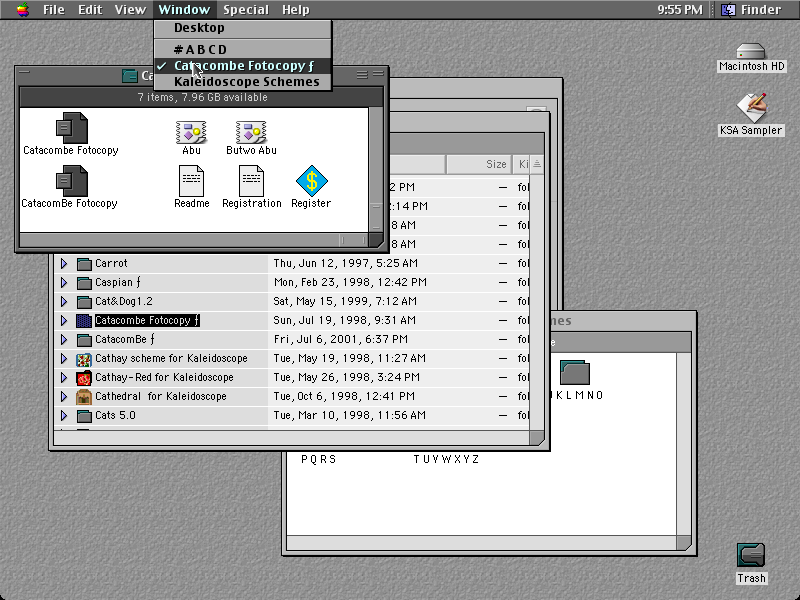
Task: Open the Help menu
Action: tap(295, 10)
